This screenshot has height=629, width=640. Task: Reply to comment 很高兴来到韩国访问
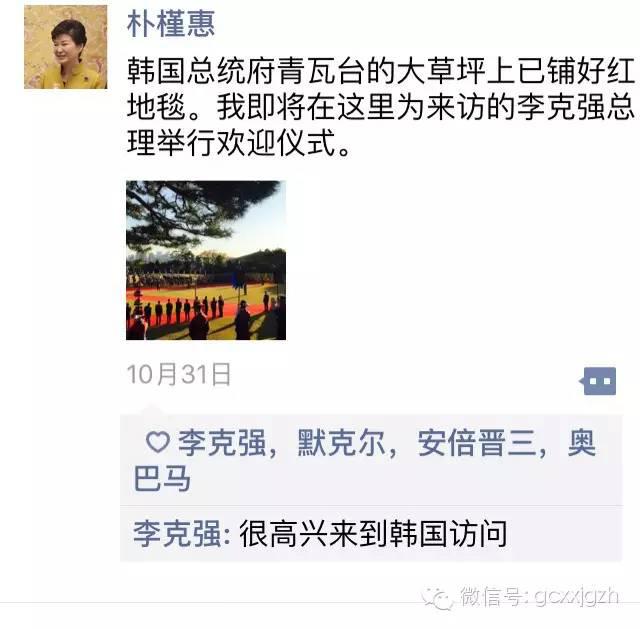[x=373, y=533]
